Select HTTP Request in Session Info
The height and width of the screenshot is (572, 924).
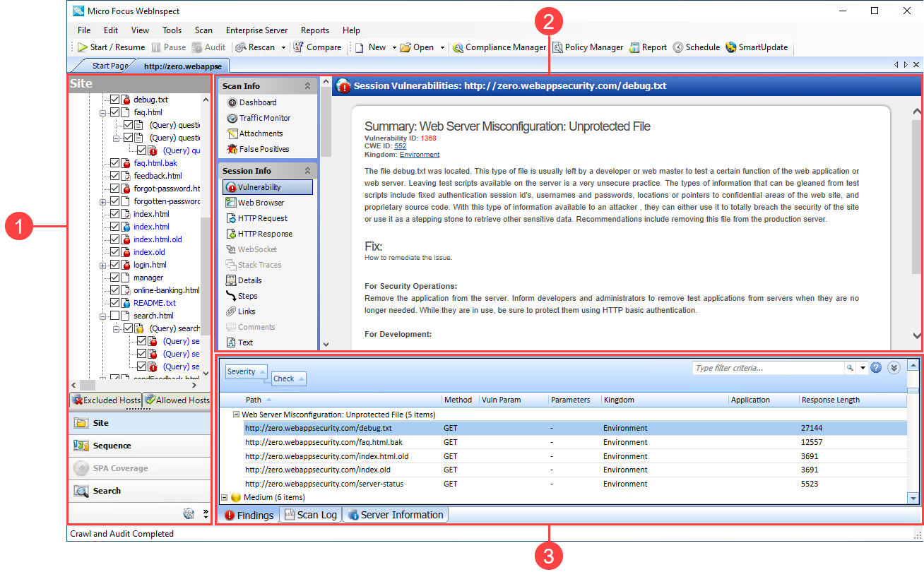click(262, 218)
